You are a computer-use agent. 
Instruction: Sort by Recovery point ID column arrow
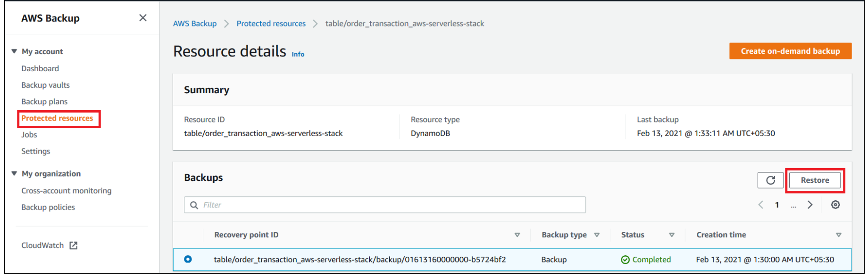517,235
